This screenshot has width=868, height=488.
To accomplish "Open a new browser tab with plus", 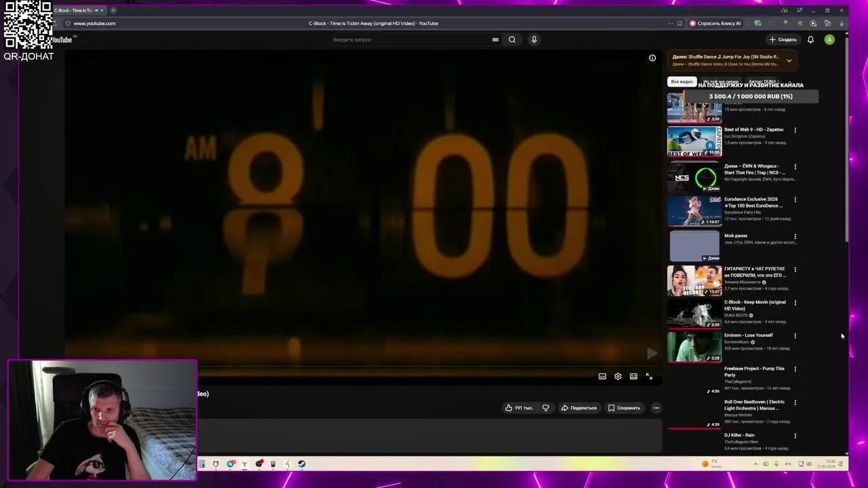I will click(x=113, y=10).
